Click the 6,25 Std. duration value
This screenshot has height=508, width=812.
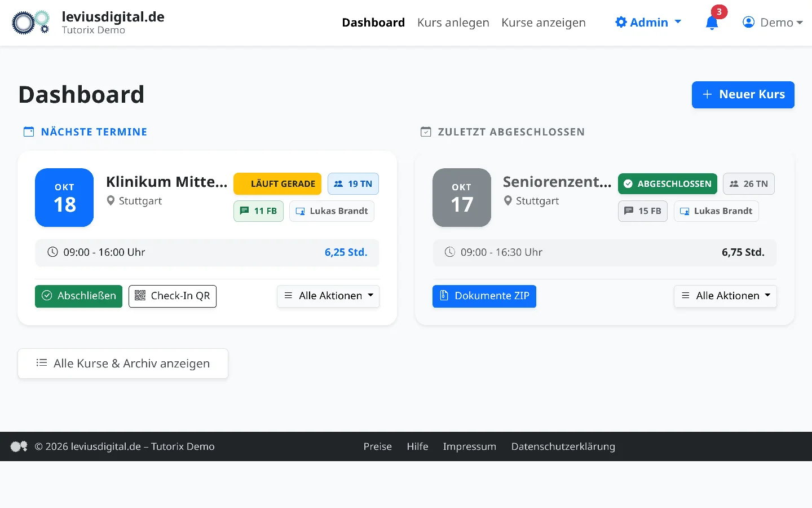tap(346, 252)
